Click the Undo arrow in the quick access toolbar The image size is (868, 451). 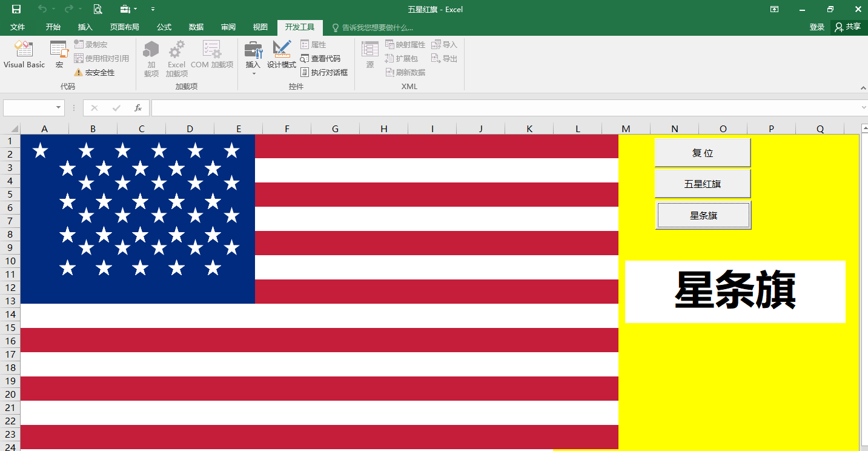point(42,9)
